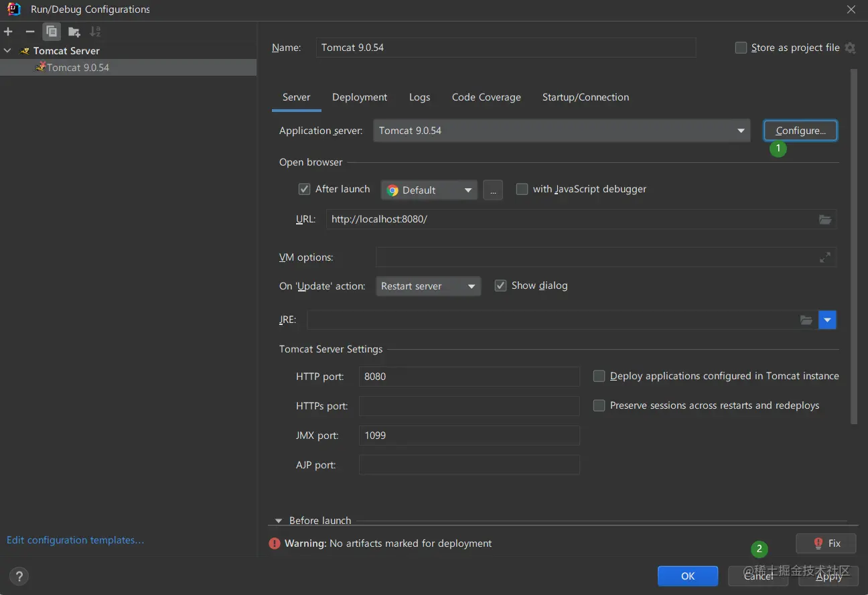Switch to the Startup/Connection tab
The height and width of the screenshot is (595, 868).
(585, 97)
